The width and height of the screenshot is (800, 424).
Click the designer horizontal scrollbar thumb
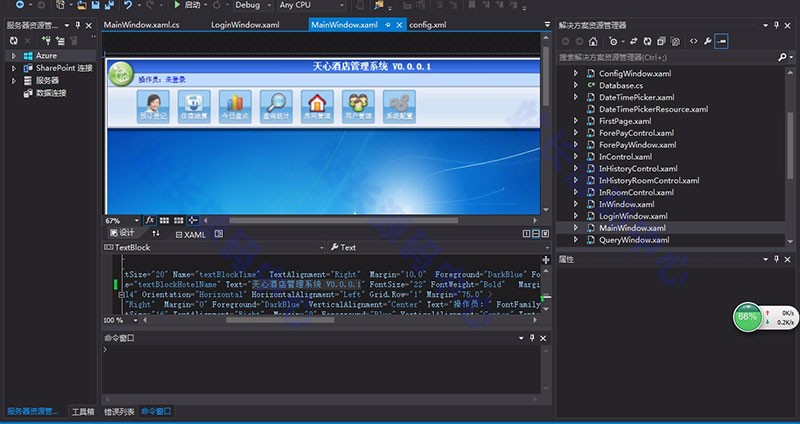(x=343, y=220)
